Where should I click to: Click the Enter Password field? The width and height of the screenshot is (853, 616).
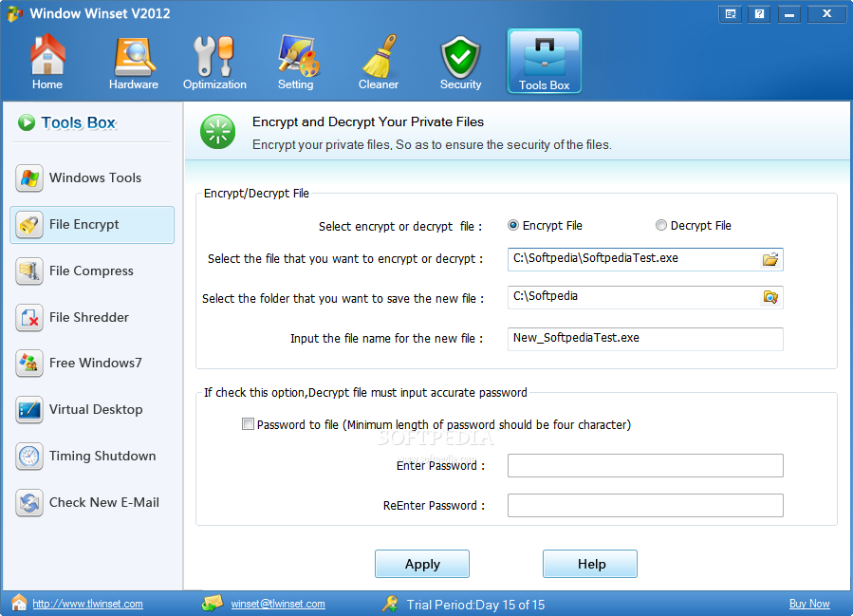coord(645,466)
